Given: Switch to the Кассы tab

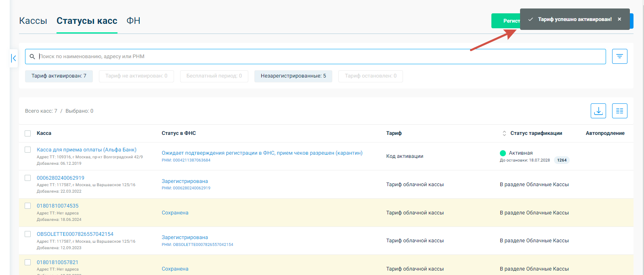Looking at the screenshot, I should [33, 21].
